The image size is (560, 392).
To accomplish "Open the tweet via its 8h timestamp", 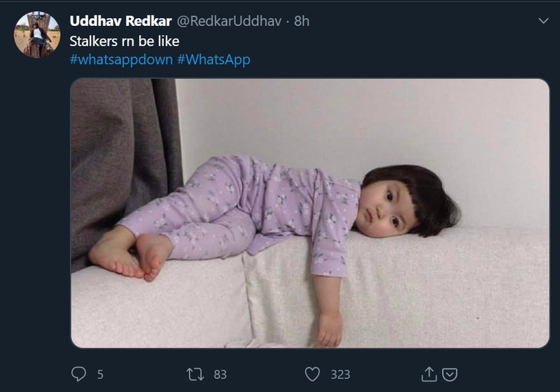I will coord(302,21).
